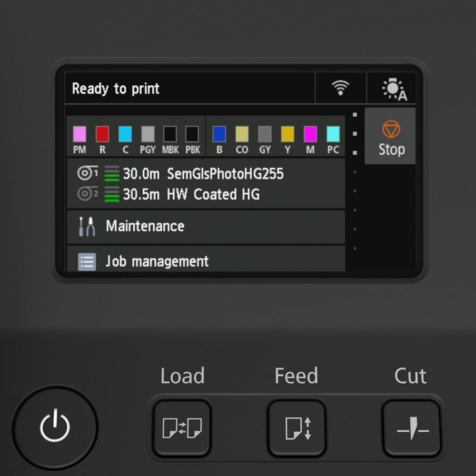Tap the Job management list icon
476x476 pixels.
pos(87,262)
